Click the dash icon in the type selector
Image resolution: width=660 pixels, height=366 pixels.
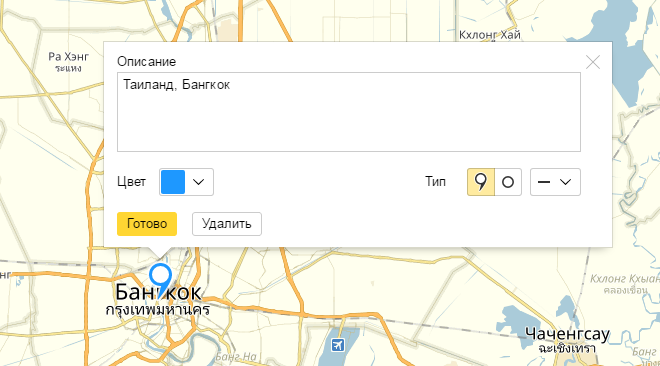(544, 182)
